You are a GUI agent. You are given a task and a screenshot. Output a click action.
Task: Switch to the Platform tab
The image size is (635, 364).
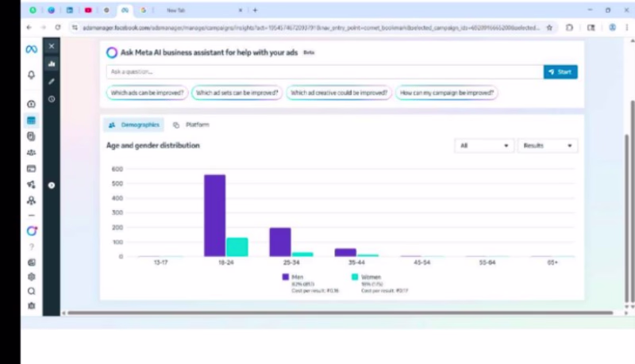[x=191, y=125]
